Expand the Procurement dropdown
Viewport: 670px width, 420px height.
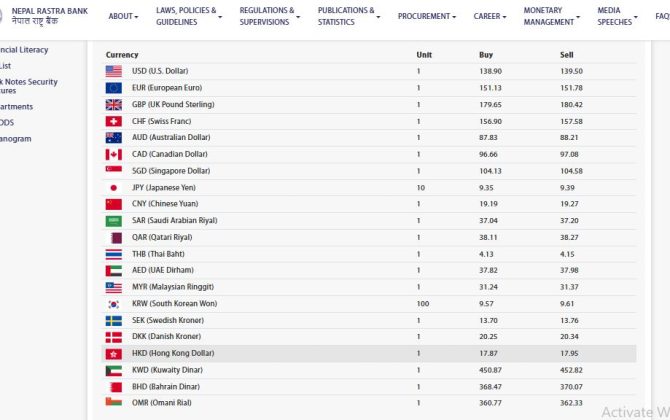(427, 16)
